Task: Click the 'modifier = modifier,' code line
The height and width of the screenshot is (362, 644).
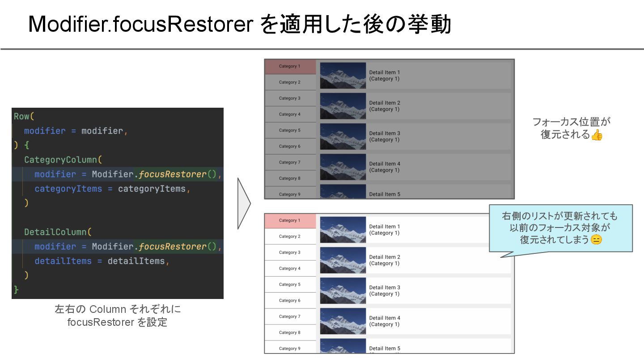Action: click(76, 130)
